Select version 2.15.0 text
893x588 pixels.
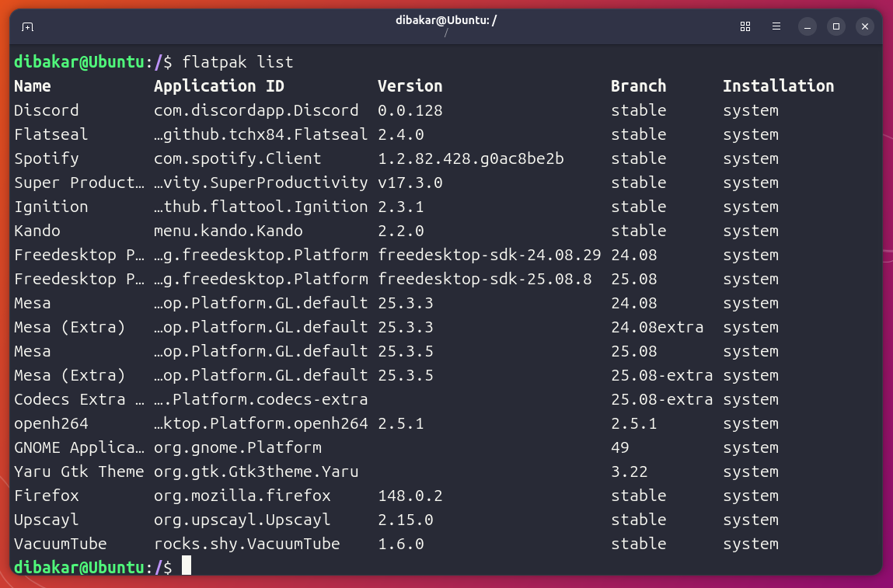click(x=406, y=520)
